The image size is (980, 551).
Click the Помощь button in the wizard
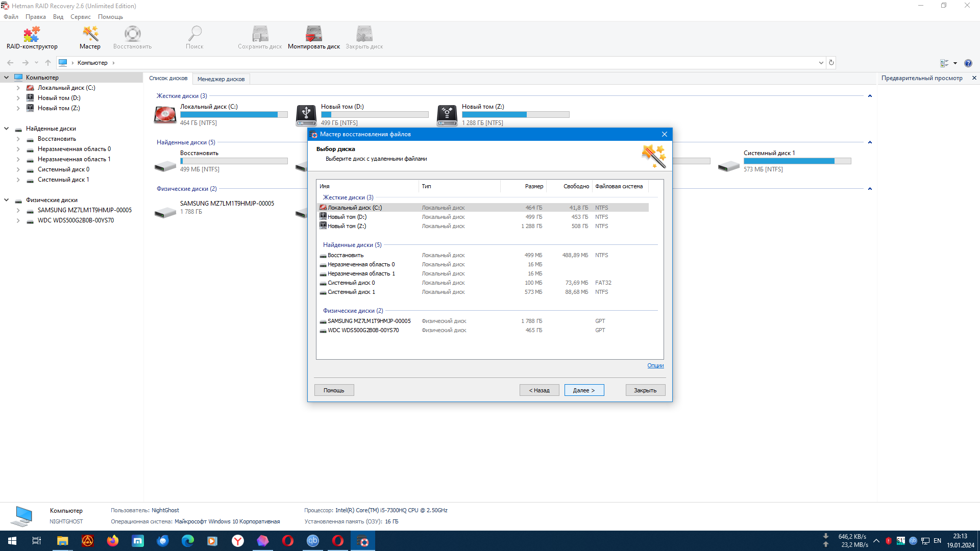tap(334, 390)
